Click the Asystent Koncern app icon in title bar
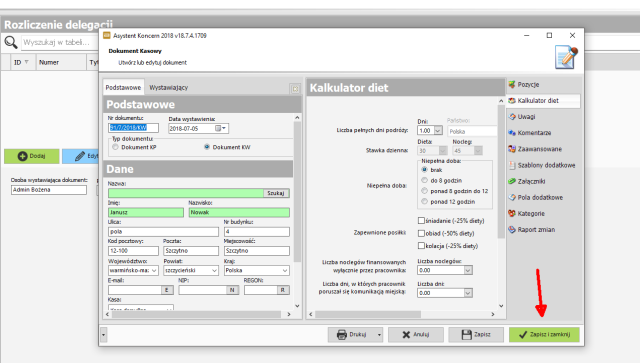 107,36
